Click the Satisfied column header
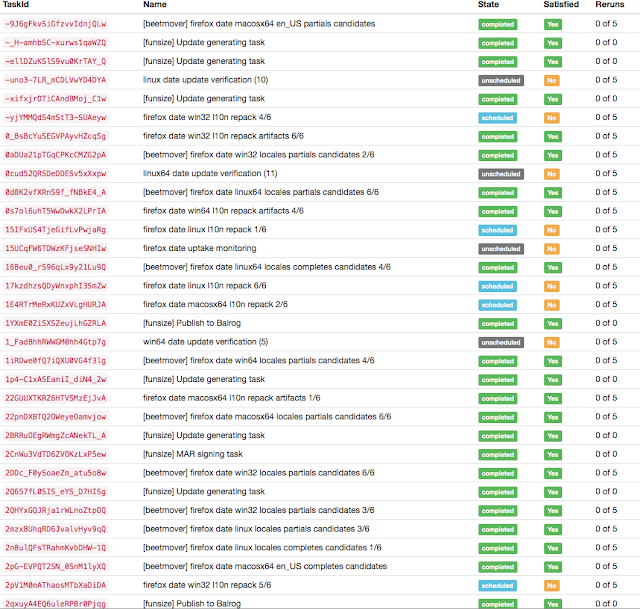The image size is (640, 609). pos(561,4)
